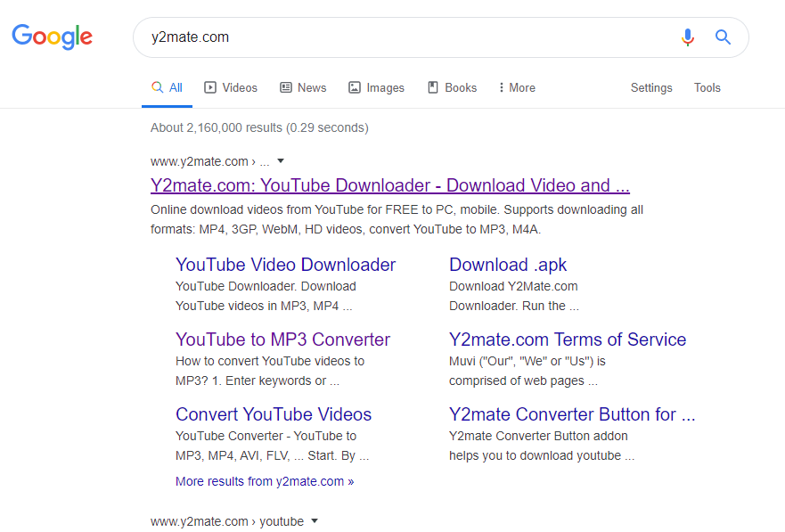Switch to the Videos tab

click(231, 87)
